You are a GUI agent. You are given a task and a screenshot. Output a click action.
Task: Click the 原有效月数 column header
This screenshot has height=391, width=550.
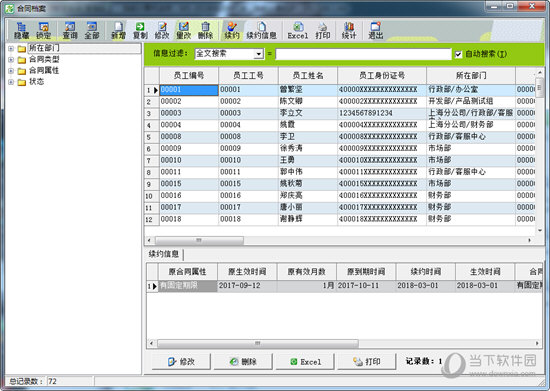coord(307,271)
